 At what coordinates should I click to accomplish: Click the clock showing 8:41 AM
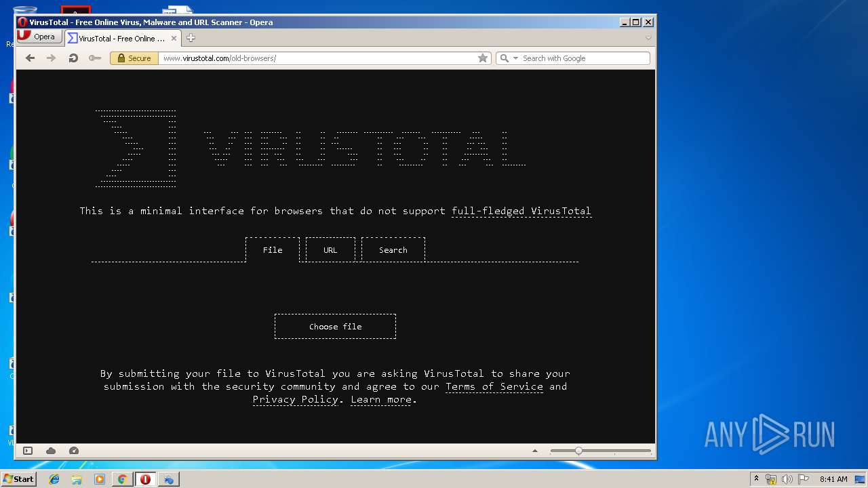pyautogui.click(x=833, y=479)
